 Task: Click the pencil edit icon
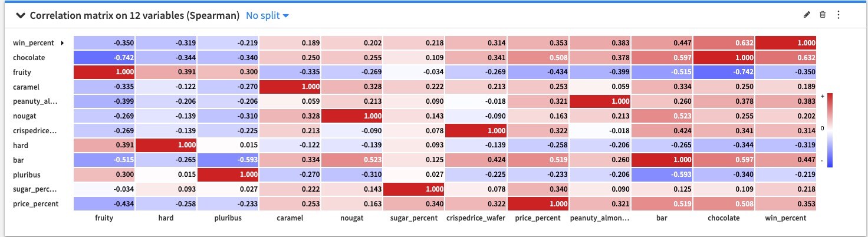tap(807, 15)
